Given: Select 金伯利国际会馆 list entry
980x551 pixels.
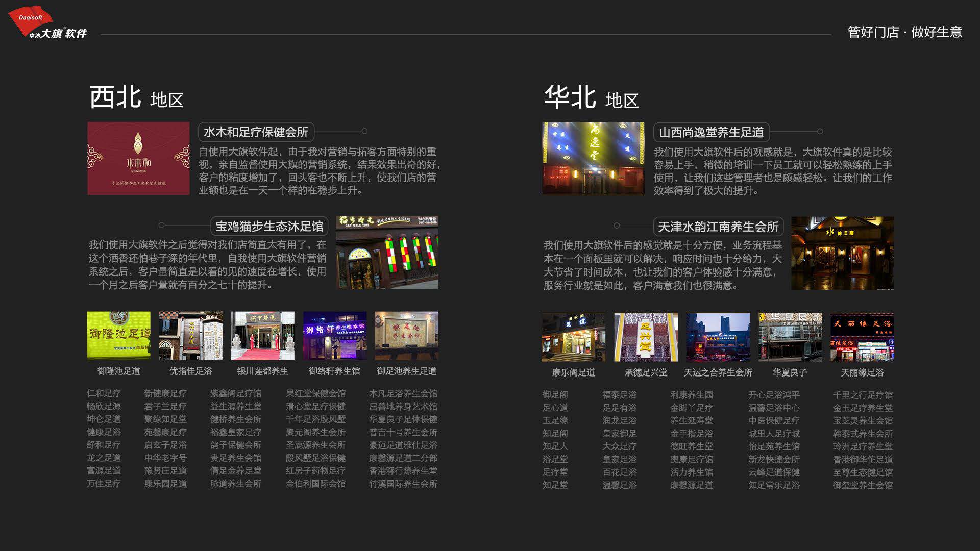Looking at the screenshot, I should (315, 483).
